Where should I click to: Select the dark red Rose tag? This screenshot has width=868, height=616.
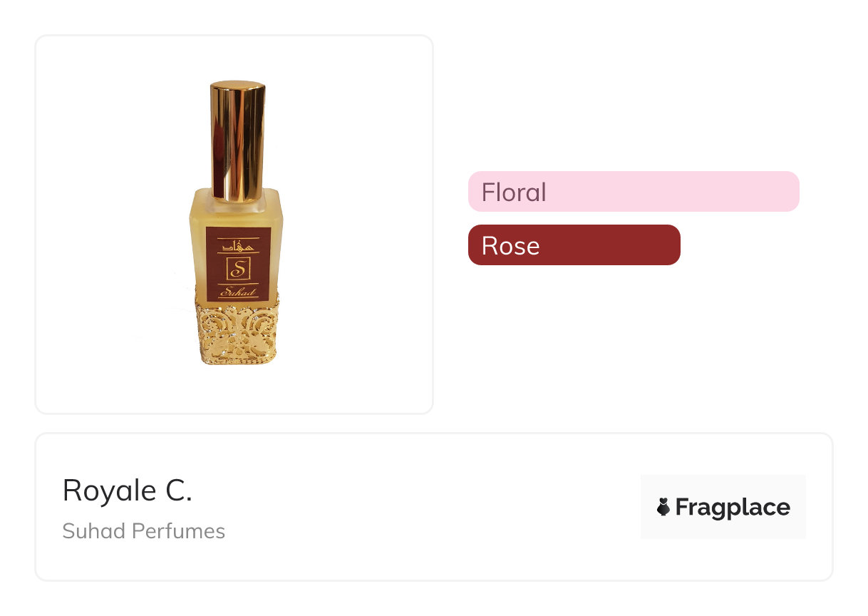pyautogui.click(x=574, y=245)
